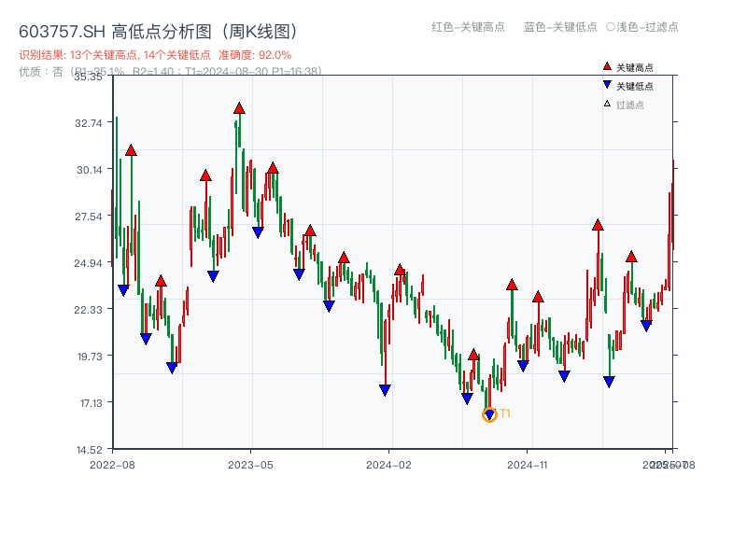Click the 2024-02 date axis label
Image resolution: width=747 pixels, height=560 pixels.
point(388,465)
